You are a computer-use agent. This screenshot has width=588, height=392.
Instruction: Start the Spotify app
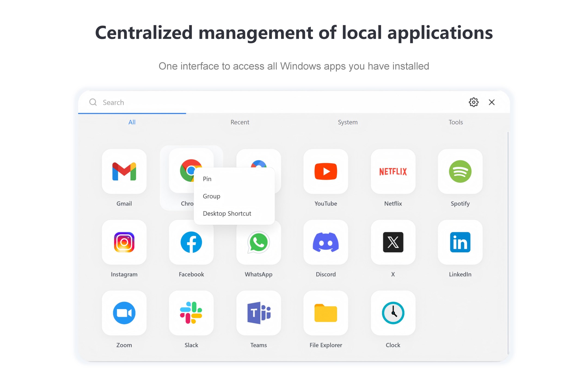click(460, 171)
